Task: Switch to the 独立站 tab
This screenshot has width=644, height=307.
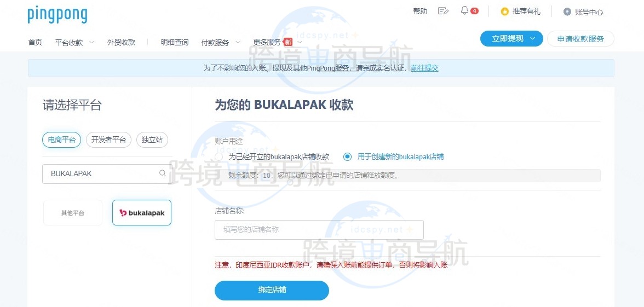Action: pyautogui.click(x=152, y=140)
